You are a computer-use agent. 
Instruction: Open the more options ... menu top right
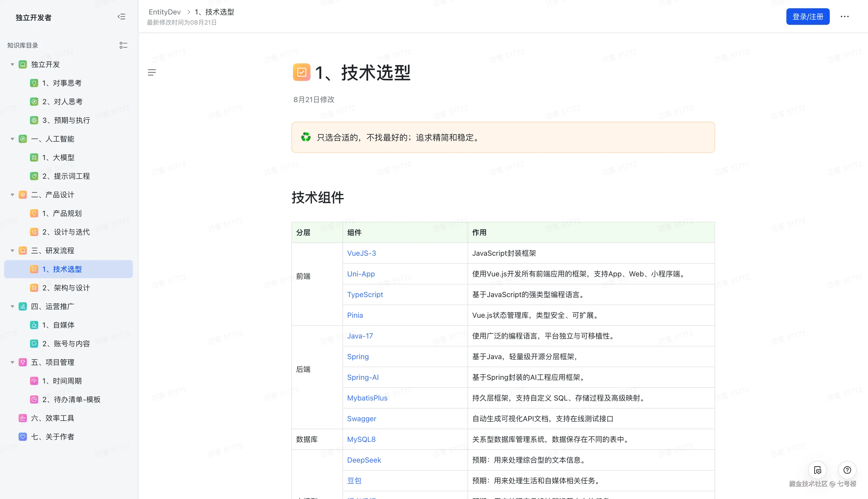[x=844, y=17]
